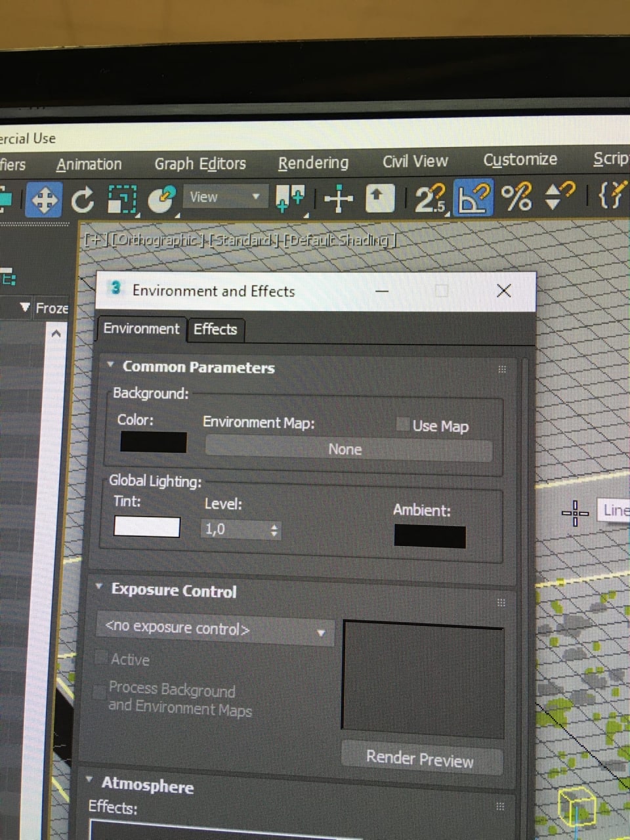Click the Global Lighting Tint swatch
The height and width of the screenshot is (840, 630).
coord(146,526)
